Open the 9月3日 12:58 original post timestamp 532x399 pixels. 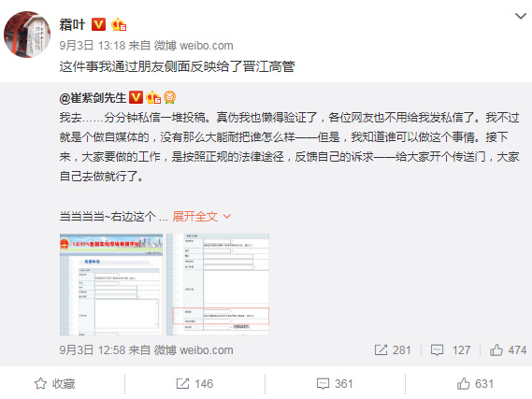pyautogui.click(x=93, y=350)
